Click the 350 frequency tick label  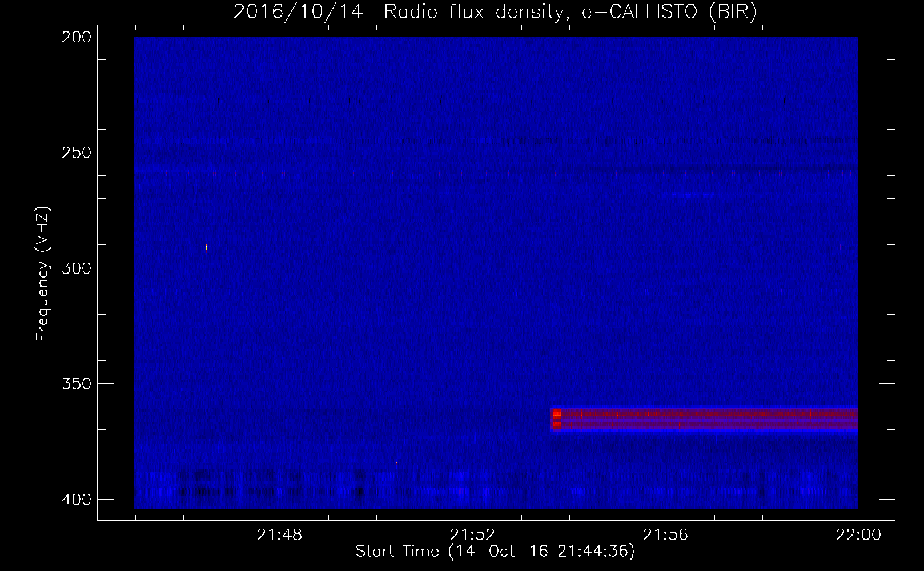point(76,383)
